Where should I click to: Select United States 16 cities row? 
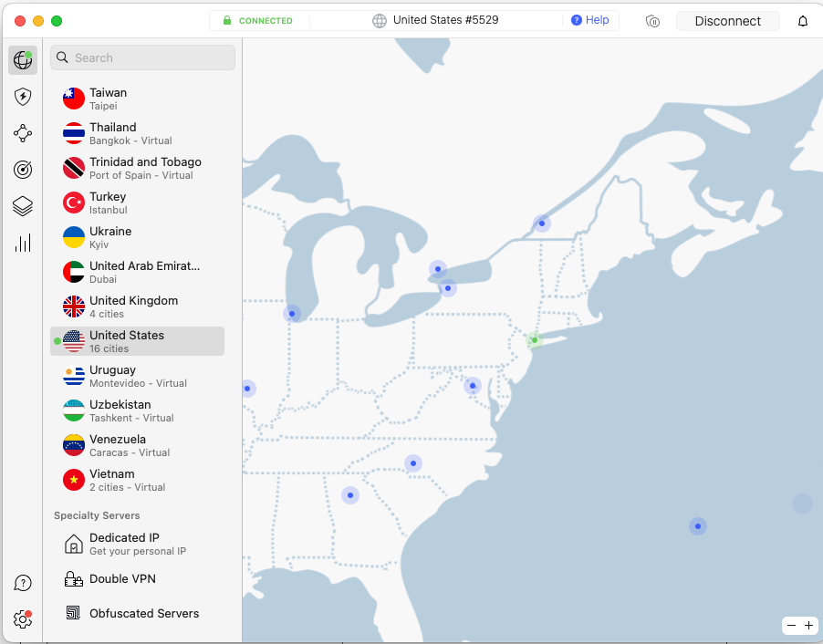click(137, 341)
